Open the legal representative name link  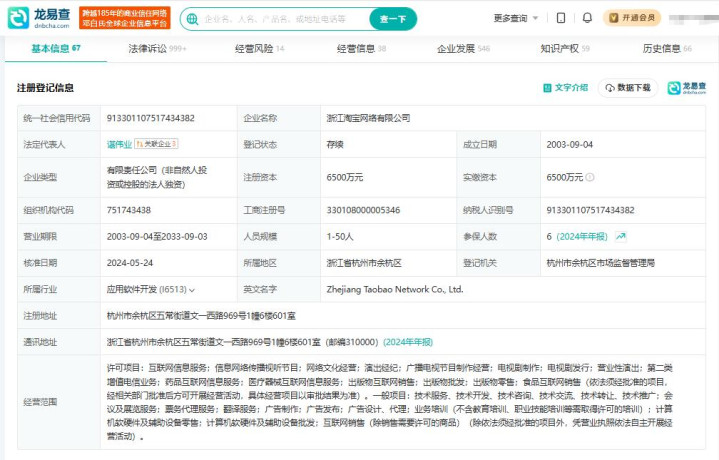pos(118,144)
